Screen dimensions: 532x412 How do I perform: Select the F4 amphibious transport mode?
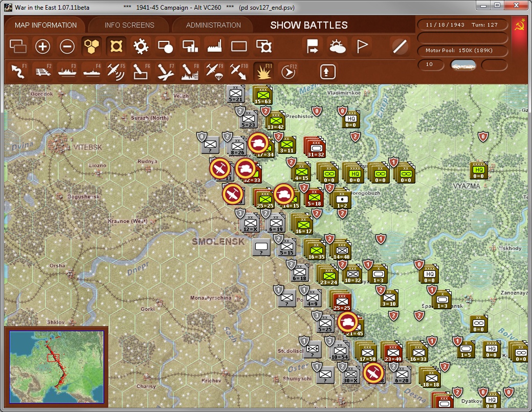click(x=92, y=71)
